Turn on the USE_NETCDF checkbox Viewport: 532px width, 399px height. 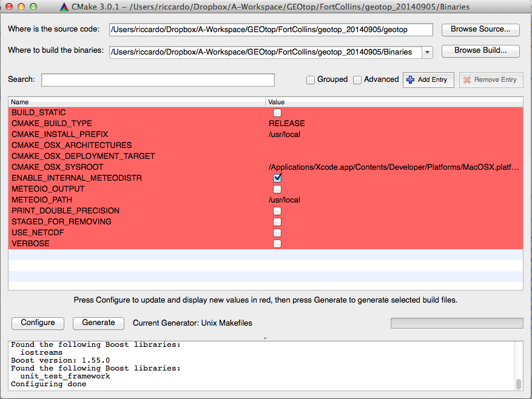[x=277, y=232]
